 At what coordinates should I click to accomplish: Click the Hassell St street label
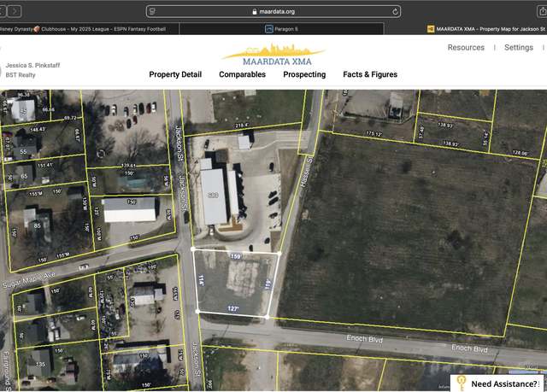(x=306, y=172)
